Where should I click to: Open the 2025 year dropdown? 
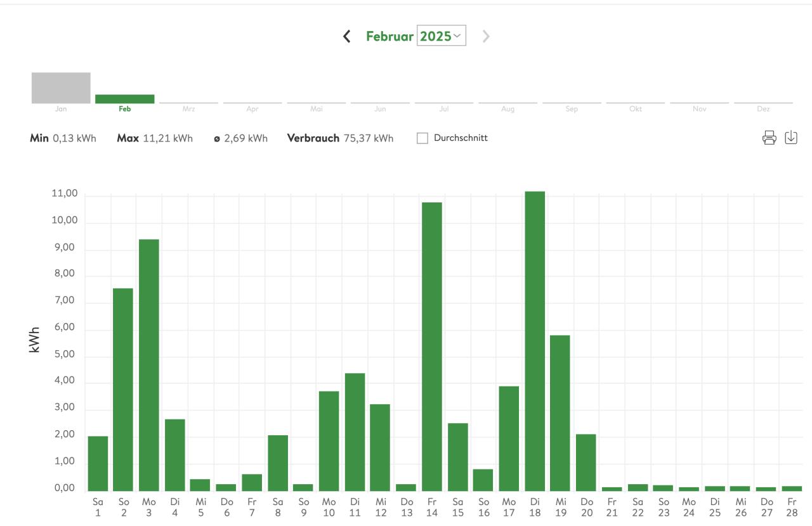click(x=441, y=36)
